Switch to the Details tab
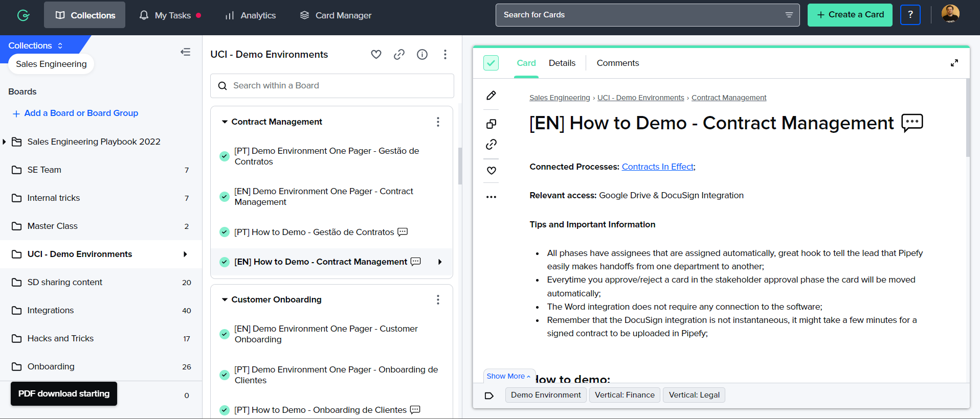The width and height of the screenshot is (980, 419). [562, 63]
